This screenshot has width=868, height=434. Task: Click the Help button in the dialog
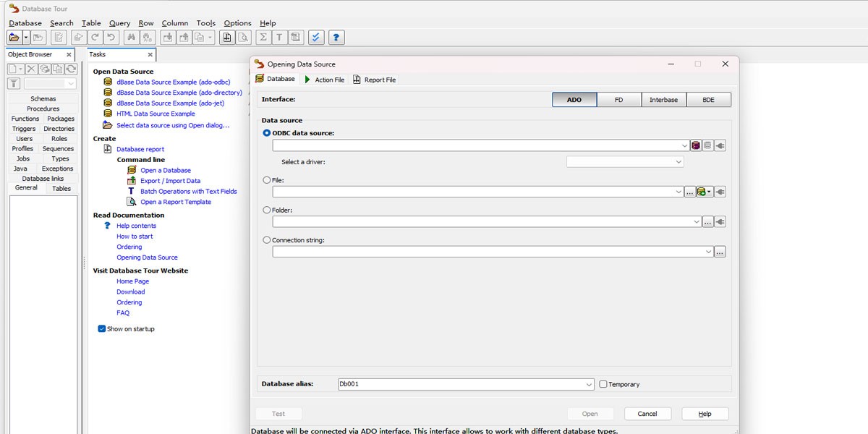click(705, 414)
